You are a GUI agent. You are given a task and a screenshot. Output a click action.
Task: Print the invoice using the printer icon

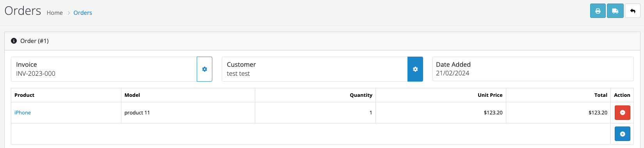point(598,11)
